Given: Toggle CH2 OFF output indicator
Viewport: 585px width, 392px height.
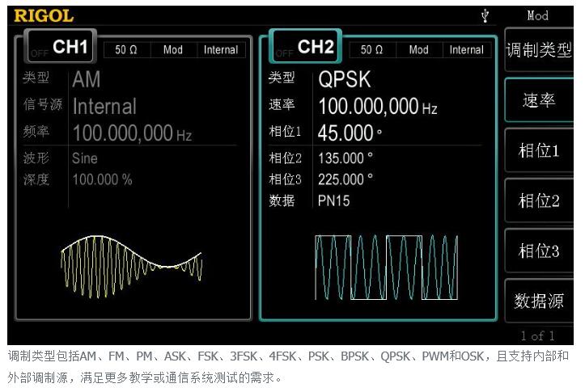Looking at the screenshot, I should [x=283, y=53].
